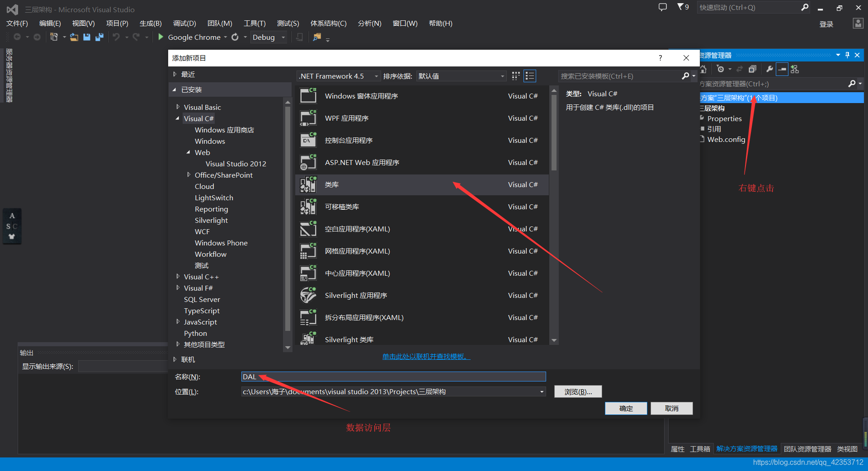
Task: Click Pending Changes Filter icon in Solution Explorer
Action: (721, 69)
